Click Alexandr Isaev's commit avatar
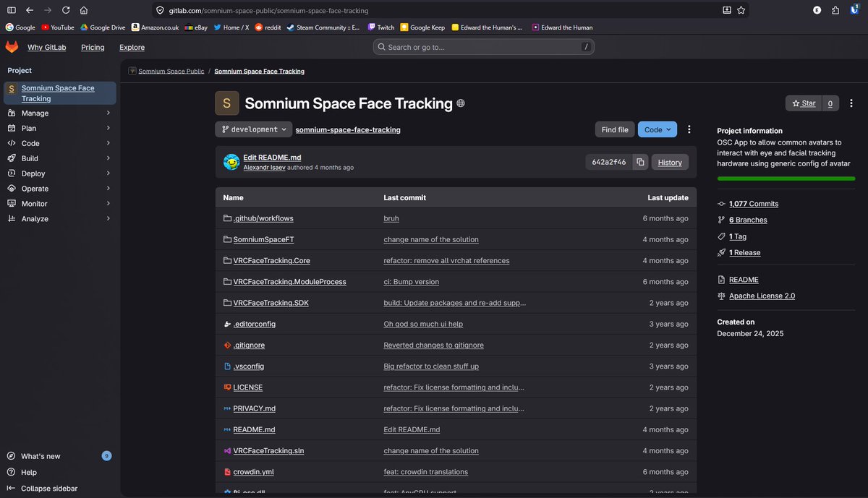868x498 pixels. click(x=231, y=162)
